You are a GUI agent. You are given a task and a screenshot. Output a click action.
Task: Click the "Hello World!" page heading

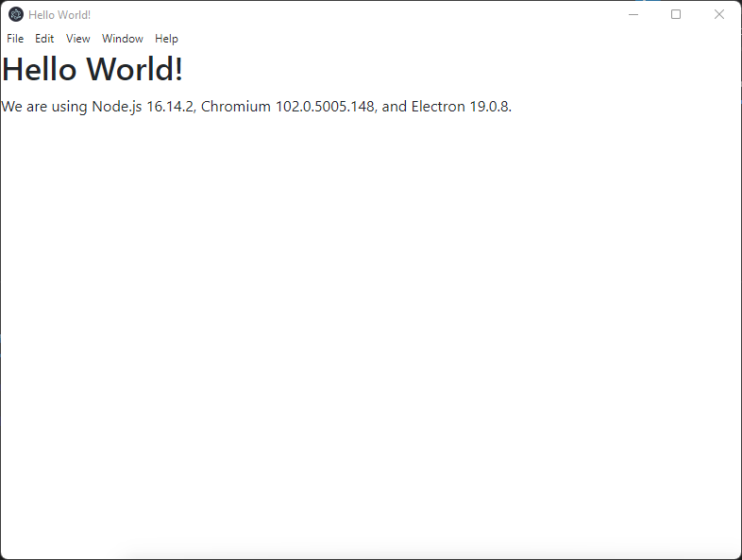[x=93, y=69]
